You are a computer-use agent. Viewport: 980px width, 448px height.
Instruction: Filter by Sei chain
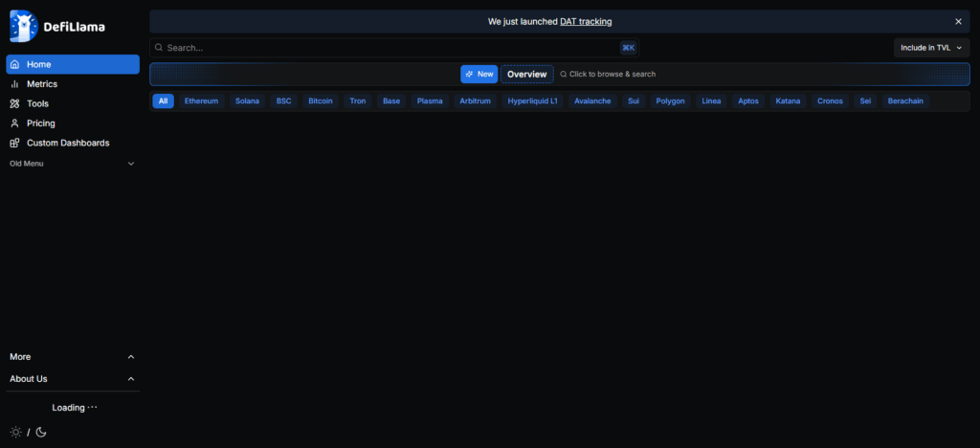[865, 101]
